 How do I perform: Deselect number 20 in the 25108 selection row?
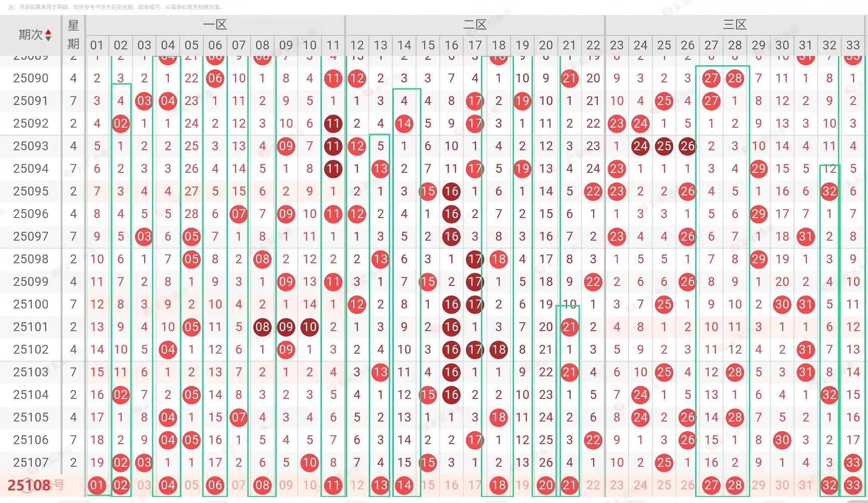pyautogui.click(x=546, y=485)
